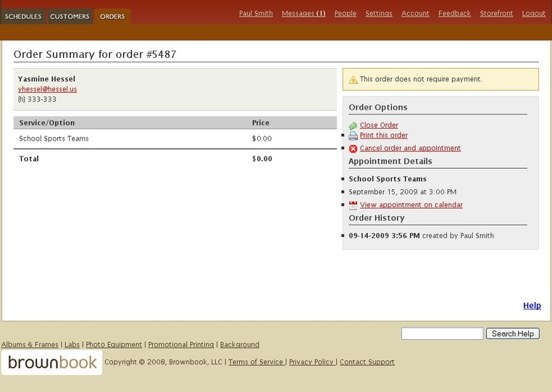
Task: Visit the Storefront link
Action: point(496,13)
